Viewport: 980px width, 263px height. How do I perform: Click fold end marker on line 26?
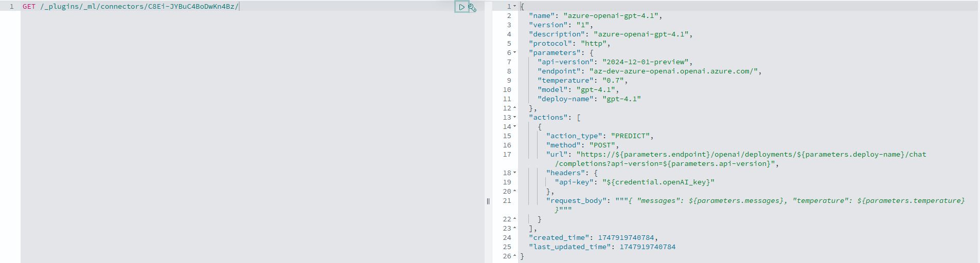coord(515,256)
